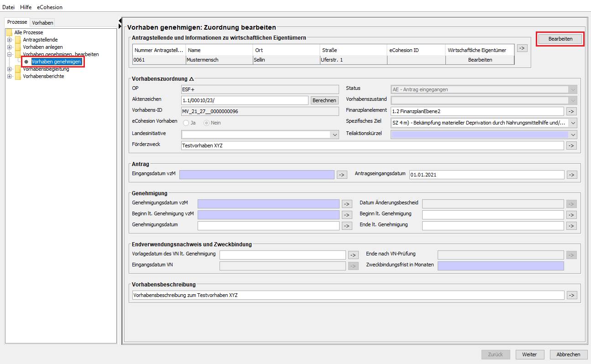Click arrow button beside Antragseingangsdatum field
The image size is (591, 364).
[571, 174]
